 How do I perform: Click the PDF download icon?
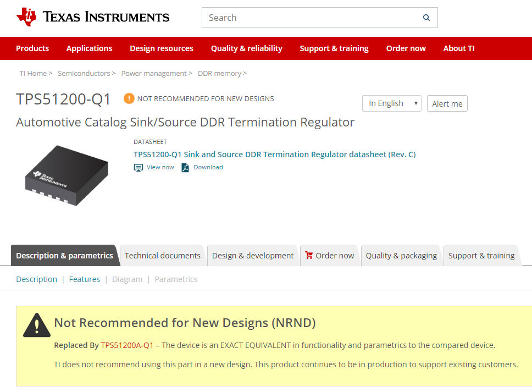[185, 168]
